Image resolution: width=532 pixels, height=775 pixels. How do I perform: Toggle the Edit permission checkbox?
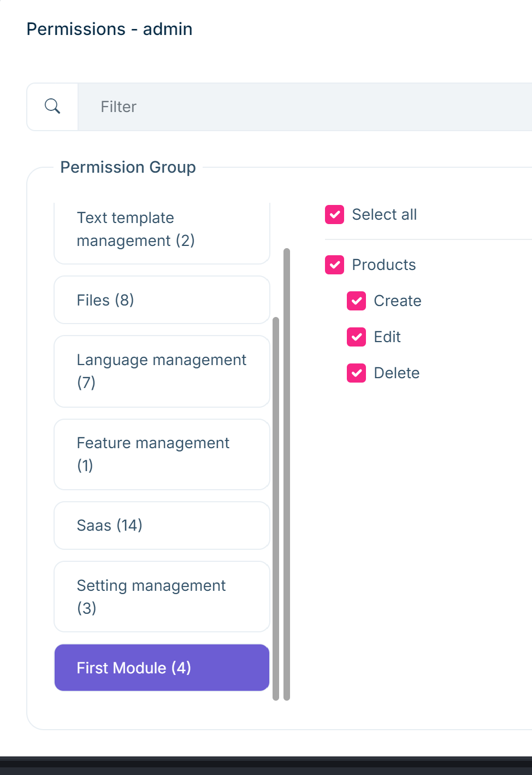point(356,337)
